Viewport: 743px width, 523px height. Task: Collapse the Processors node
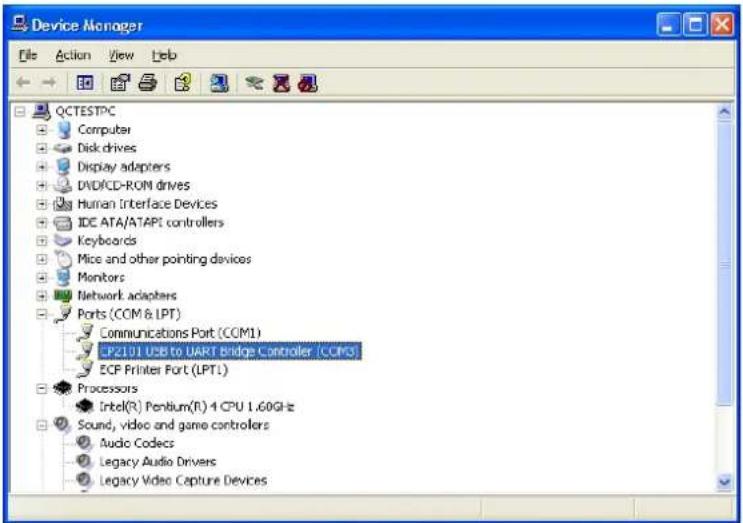click(42, 388)
